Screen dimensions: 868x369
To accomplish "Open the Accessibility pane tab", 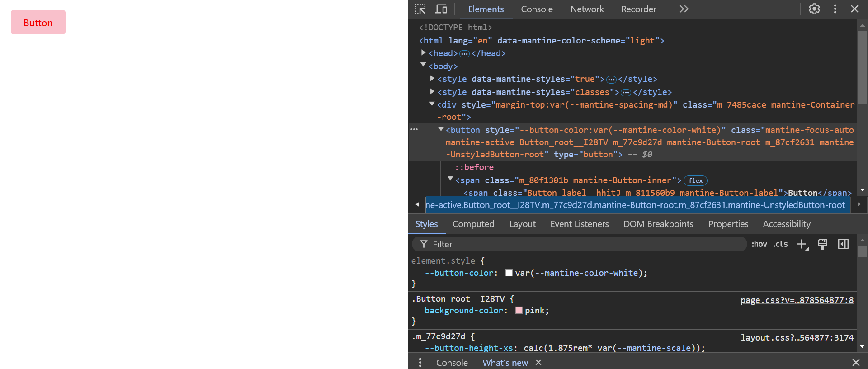I will pos(787,224).
